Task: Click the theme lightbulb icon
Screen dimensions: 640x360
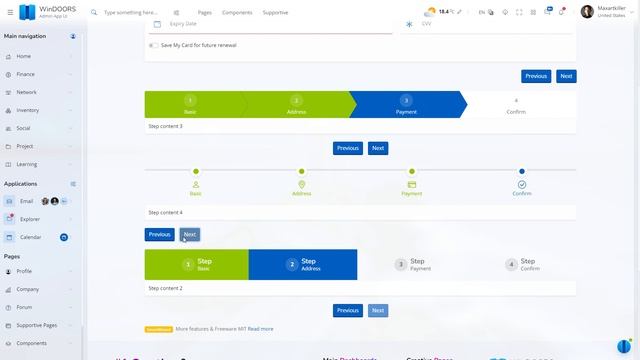Action: pyautogui.click(x=505, y=12)
